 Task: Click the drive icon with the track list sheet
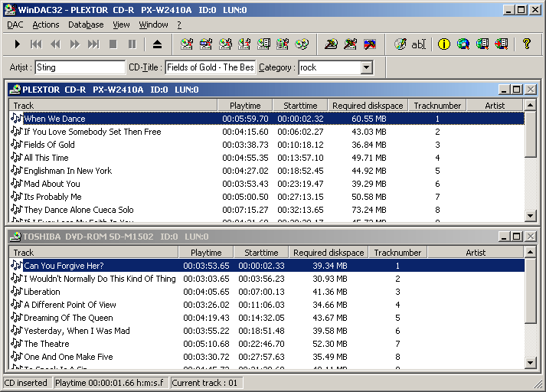click(x=263, y=44)
